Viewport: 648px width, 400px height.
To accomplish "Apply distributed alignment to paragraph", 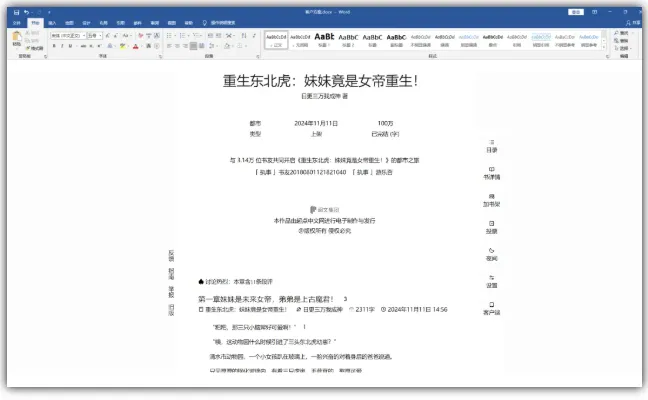I will (202, 46).
